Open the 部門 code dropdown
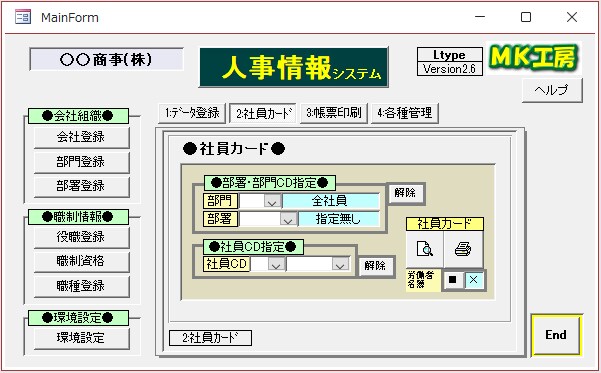This screenshot has height=373, width=601. 272,201
